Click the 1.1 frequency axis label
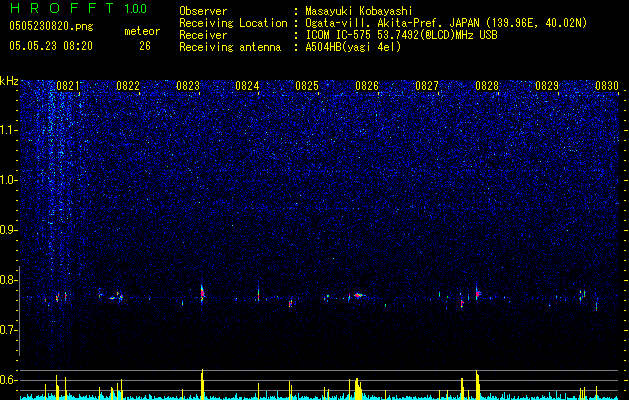 pos(9,130)
